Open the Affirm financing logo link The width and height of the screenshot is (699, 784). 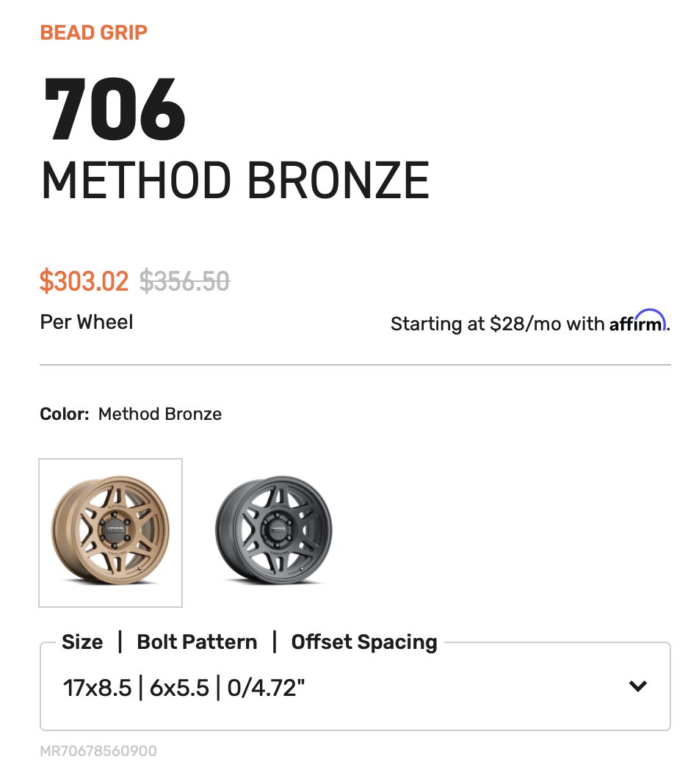pyautogui.click(x=637, y=322)
